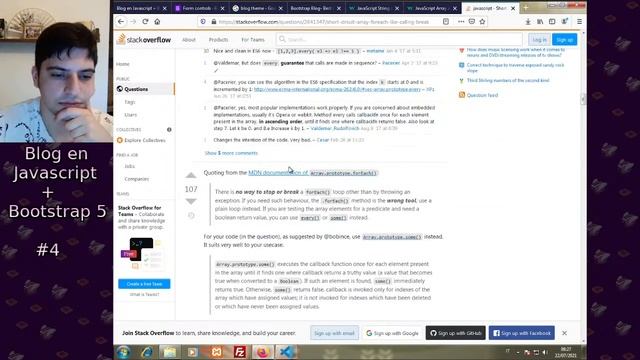Open Tags in left sidebar
The image size is (640, 360).
[x=130, y=102]
